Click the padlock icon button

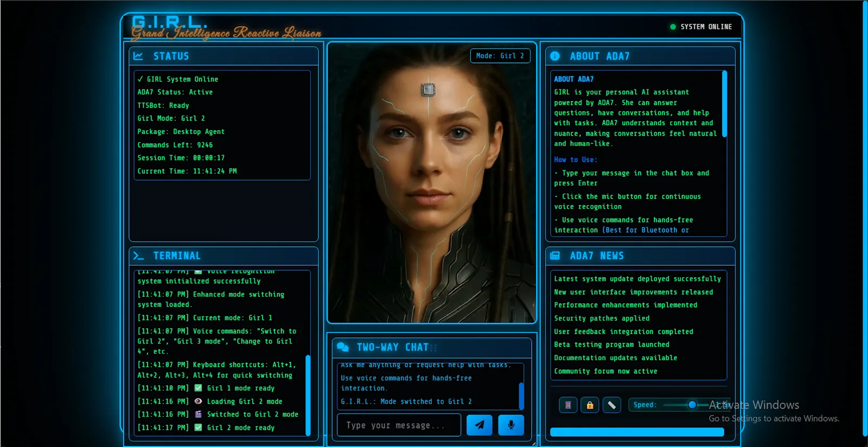pyautogui.click(x=590, y=405)
